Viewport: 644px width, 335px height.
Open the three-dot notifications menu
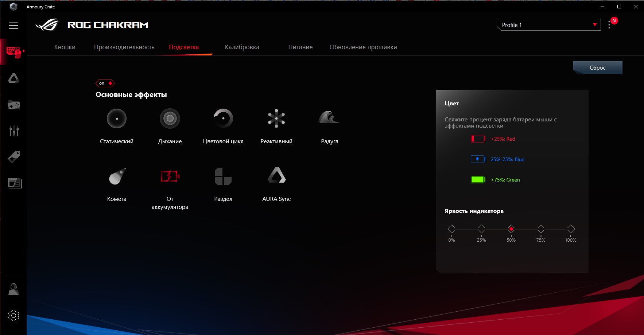609,25
